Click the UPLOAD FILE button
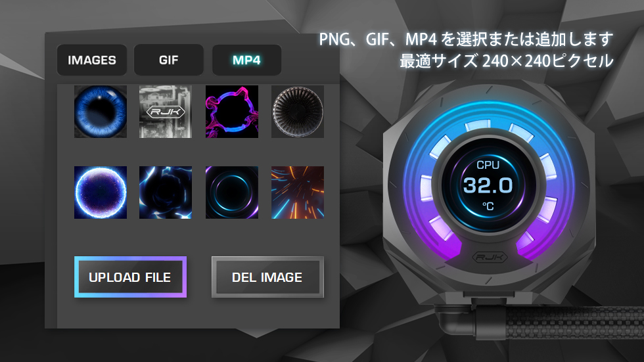 click(x=130, y=277)
